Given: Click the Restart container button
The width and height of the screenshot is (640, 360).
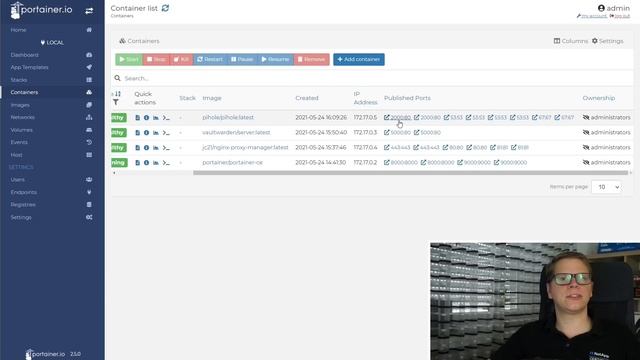Looking at the screenshot, I should [x=210, y=60].
